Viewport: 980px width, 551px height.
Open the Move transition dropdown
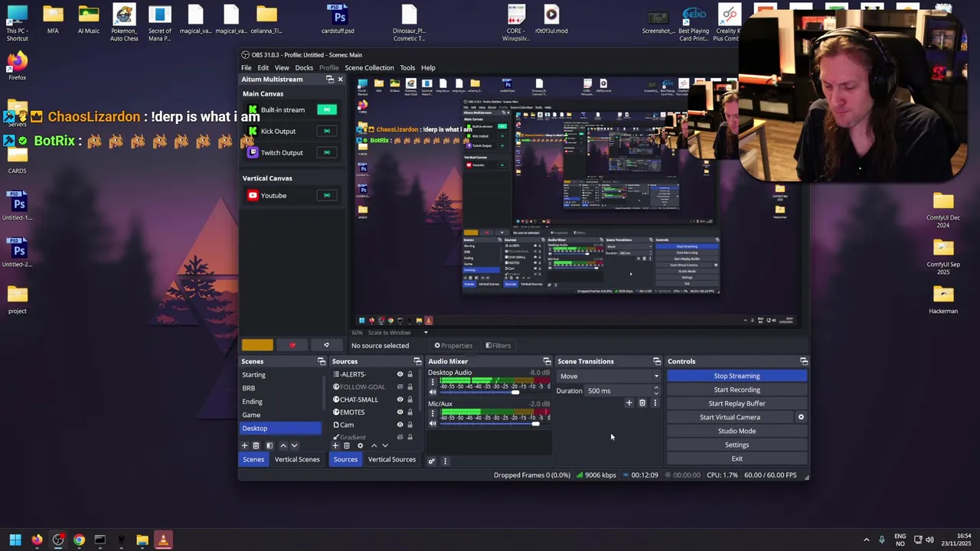tap(609, 376)
